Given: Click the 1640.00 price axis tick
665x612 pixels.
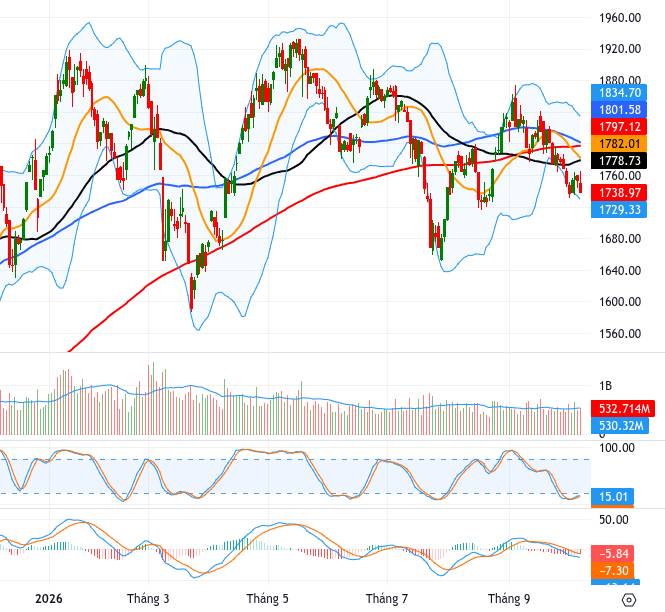Looking at the screenshot, I should pos(620,270).
